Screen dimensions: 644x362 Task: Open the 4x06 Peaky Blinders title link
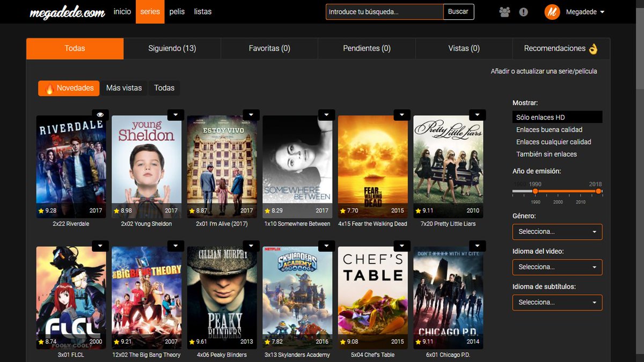tap(222, 354)
